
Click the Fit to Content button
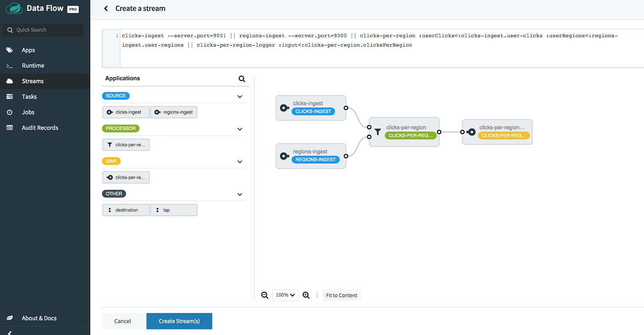click(341, 296)
